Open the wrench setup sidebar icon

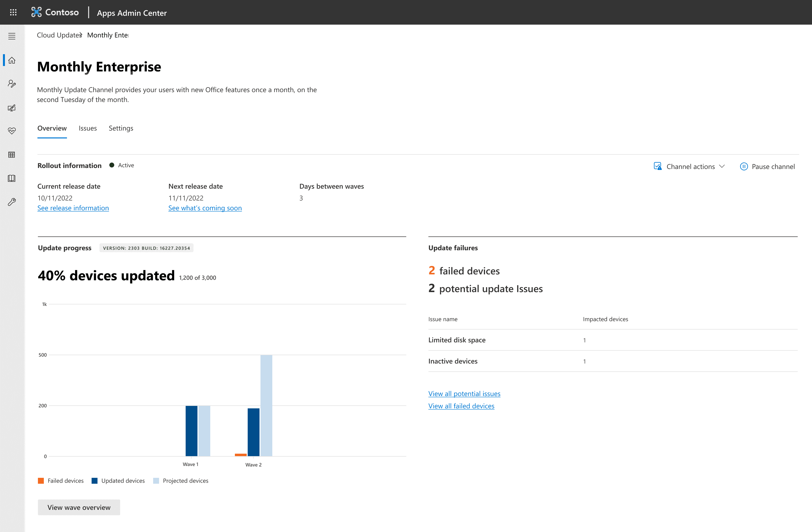(x=12, y=202)
